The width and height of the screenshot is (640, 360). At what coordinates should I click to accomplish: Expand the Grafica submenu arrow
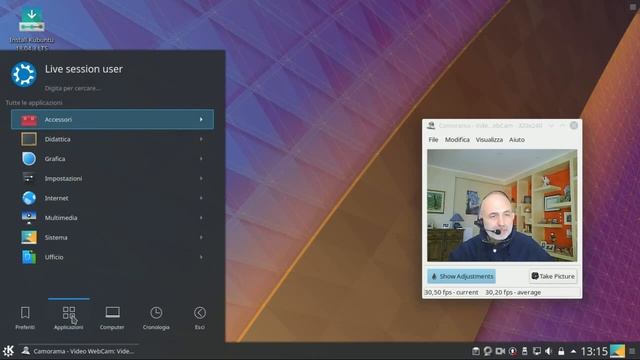pyautogui.click(x=201, y=159)
